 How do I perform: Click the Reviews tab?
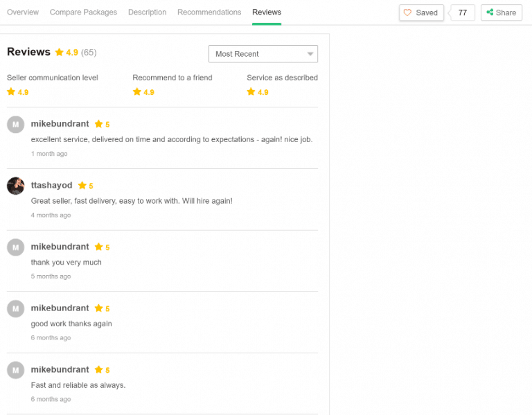pyautogui.click(x=267, y=12)
